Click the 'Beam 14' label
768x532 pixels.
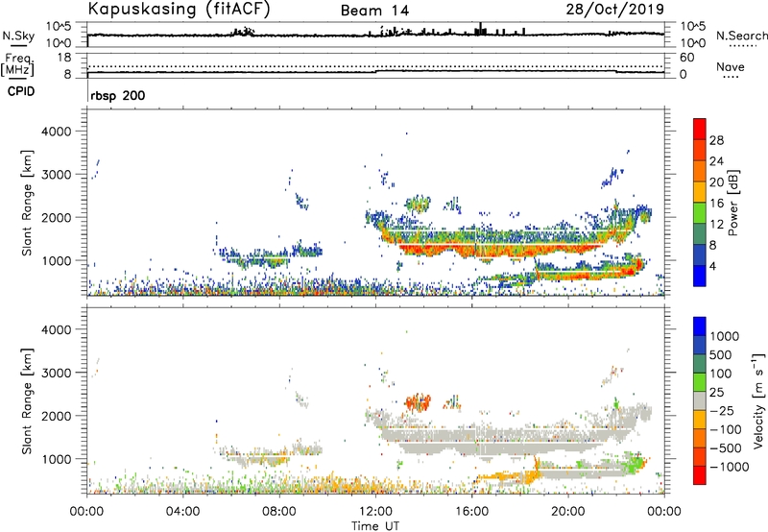(x=374, y=11)
